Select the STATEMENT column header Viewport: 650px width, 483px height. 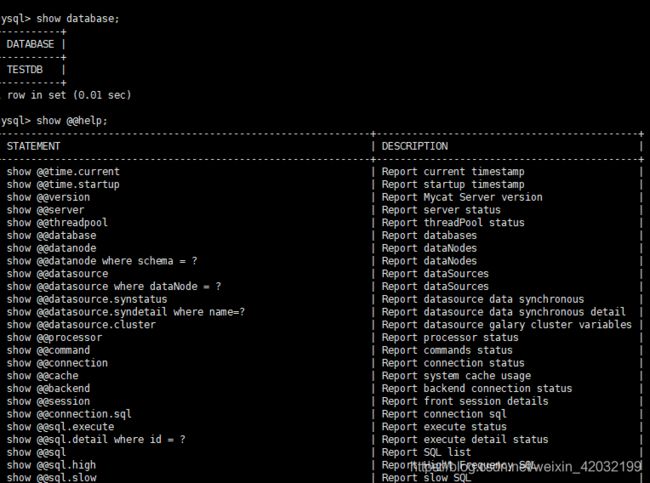coord(33,146)
